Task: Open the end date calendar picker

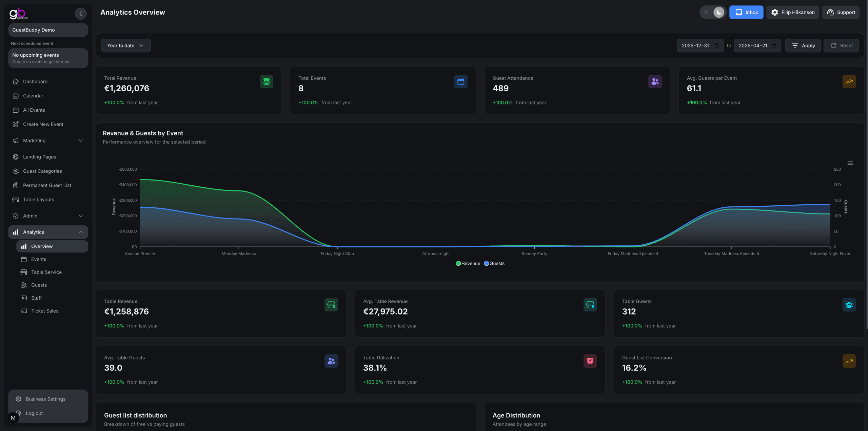Action: (x=774, y=45)
